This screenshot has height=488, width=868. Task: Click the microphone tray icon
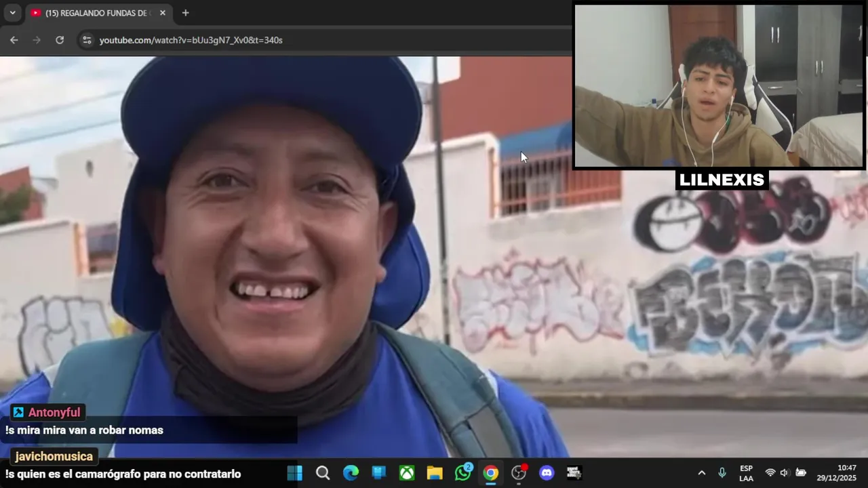[x=722, y=473]
